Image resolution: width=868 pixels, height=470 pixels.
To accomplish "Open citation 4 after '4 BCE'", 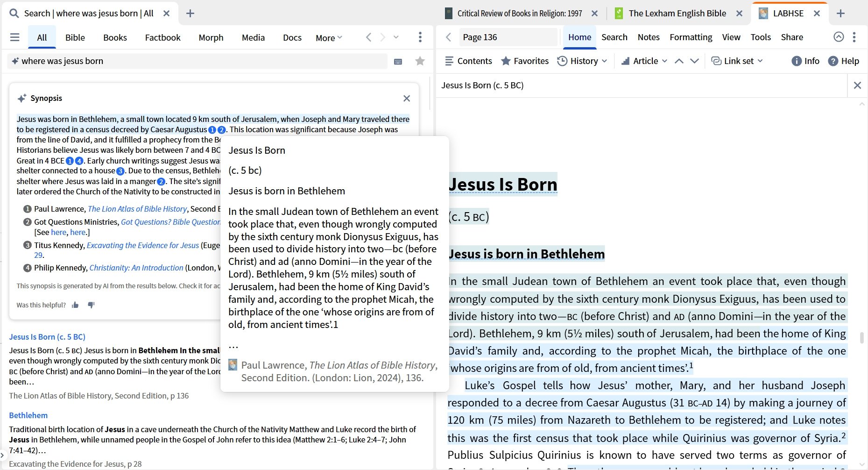I will [79, 161].
